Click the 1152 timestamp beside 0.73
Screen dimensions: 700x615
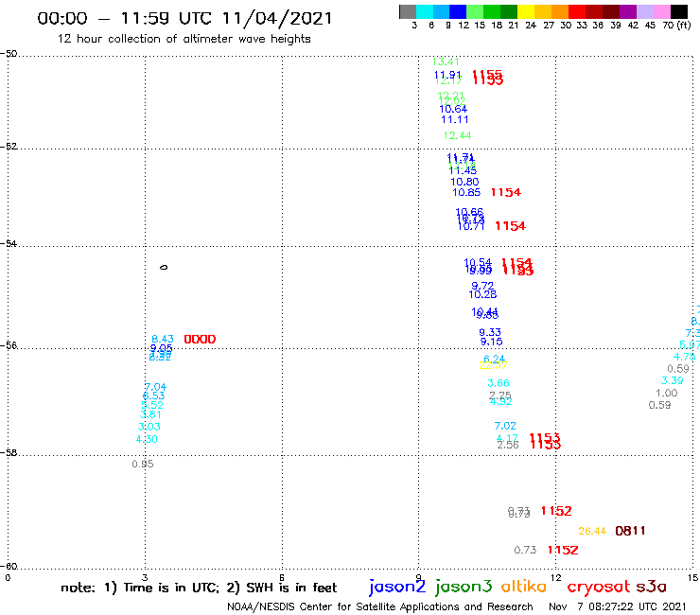coord(563,550)
